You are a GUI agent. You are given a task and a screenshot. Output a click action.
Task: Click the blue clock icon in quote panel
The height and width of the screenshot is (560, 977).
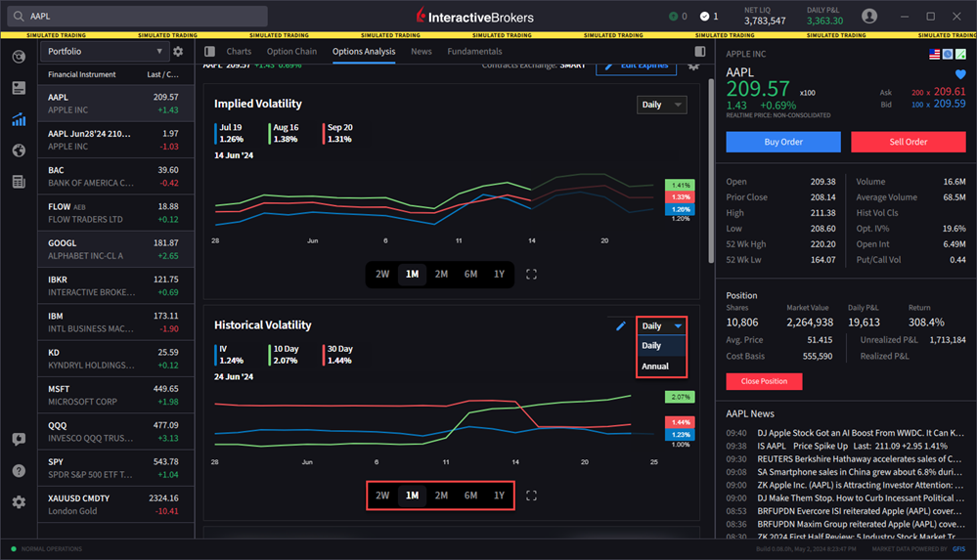[948, 54]
